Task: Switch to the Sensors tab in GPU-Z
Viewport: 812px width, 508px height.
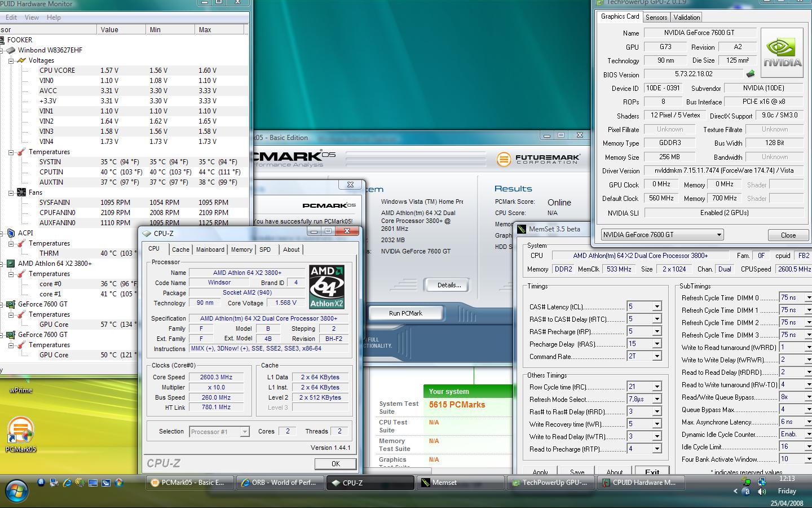Action: click(x=656, y=17)
